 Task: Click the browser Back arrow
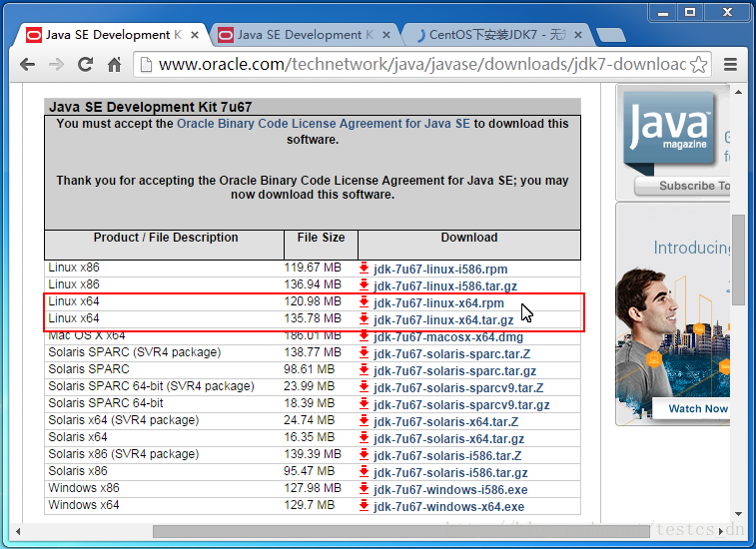(28, 64)
